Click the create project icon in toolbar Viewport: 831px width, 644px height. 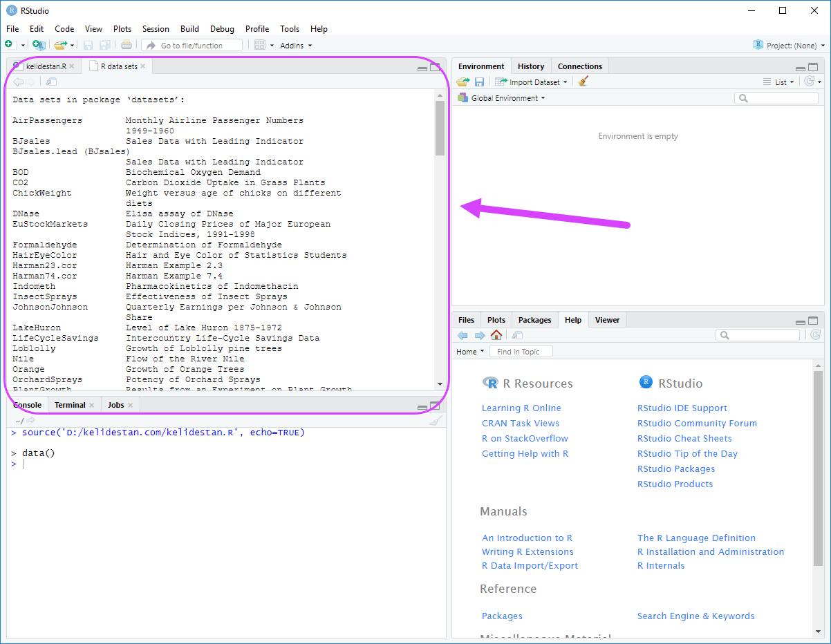(39, 45)
